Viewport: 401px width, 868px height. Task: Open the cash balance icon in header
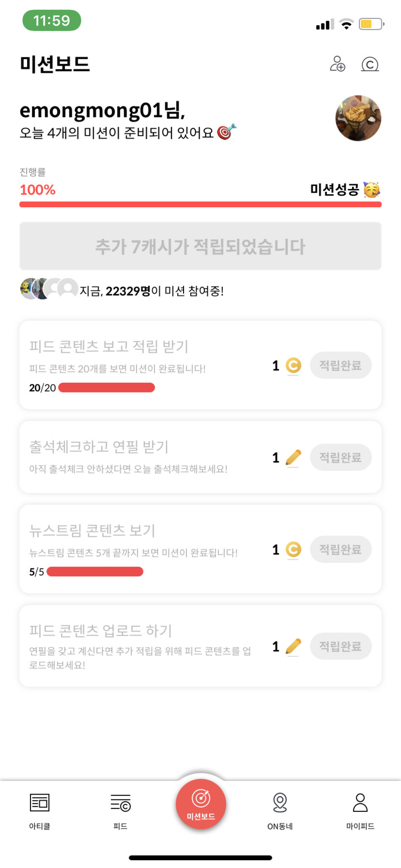(370, 64)
